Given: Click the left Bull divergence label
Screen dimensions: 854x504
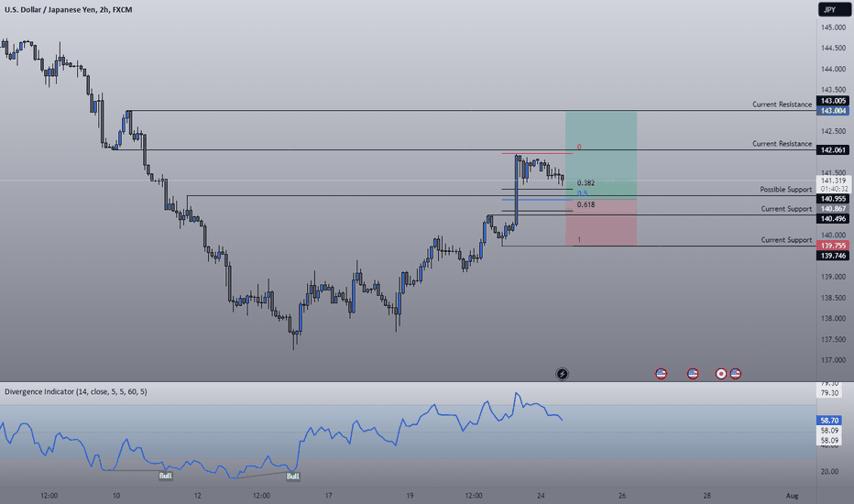Looking at the screenshot, I should coord(166,476).
